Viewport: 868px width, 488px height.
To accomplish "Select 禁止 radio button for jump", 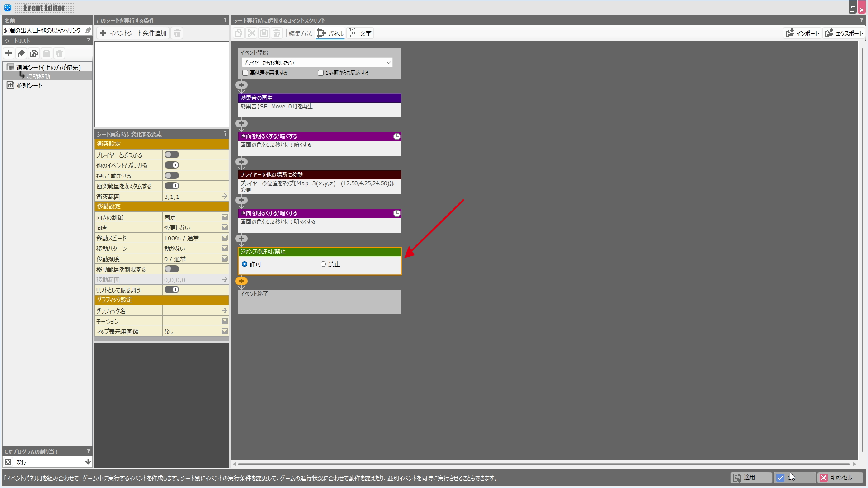I will pyautogui.click(x=323, y=264).
